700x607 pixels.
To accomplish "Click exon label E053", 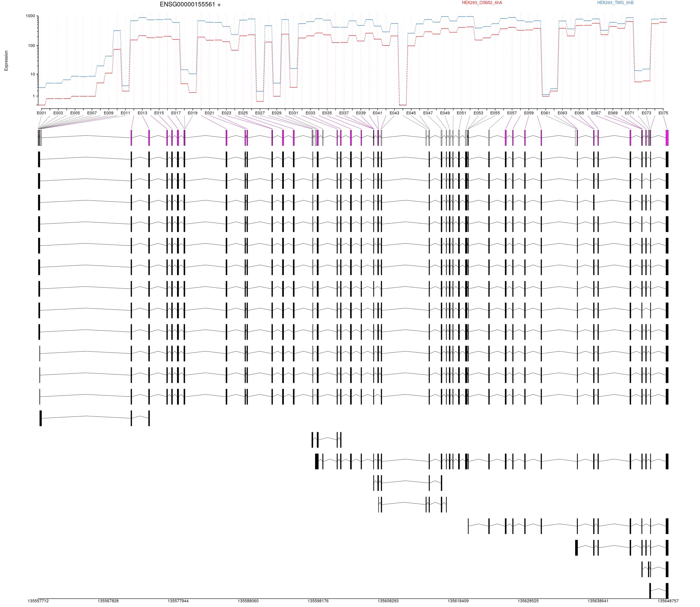I will tap(478, 113).
